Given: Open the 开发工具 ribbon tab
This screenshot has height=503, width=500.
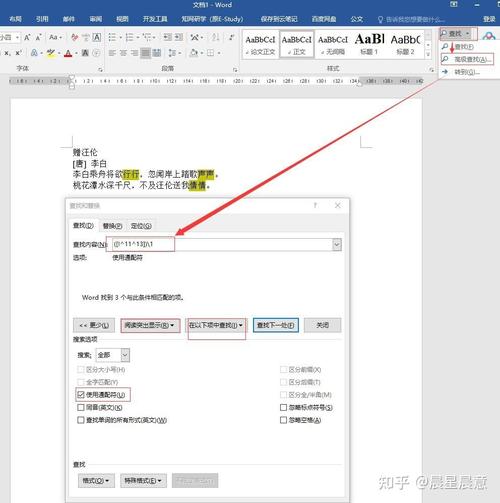Looking at the screenshot, I should tap(155, 19).
